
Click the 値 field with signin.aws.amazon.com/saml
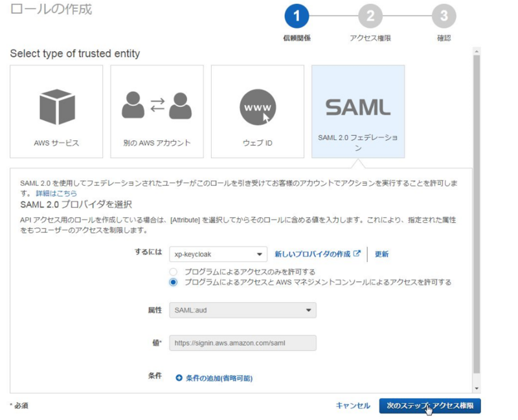[243, 343]
